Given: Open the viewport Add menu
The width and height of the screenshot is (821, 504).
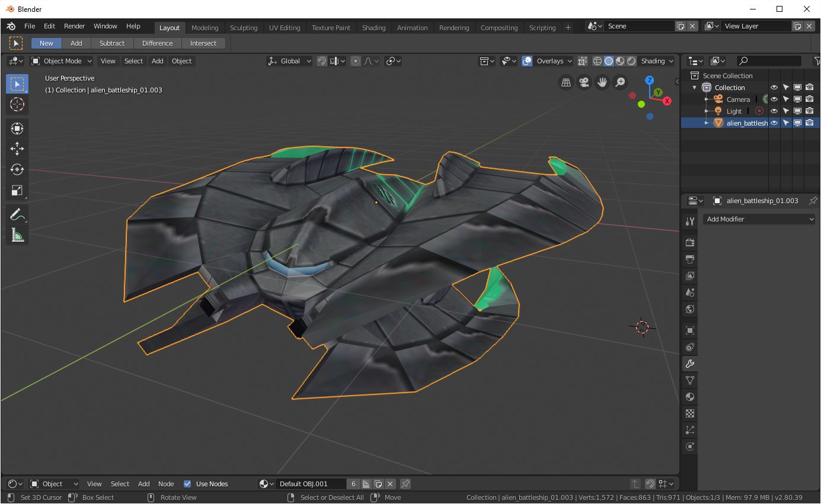Looking at the screenshot, I should point(157,61).
